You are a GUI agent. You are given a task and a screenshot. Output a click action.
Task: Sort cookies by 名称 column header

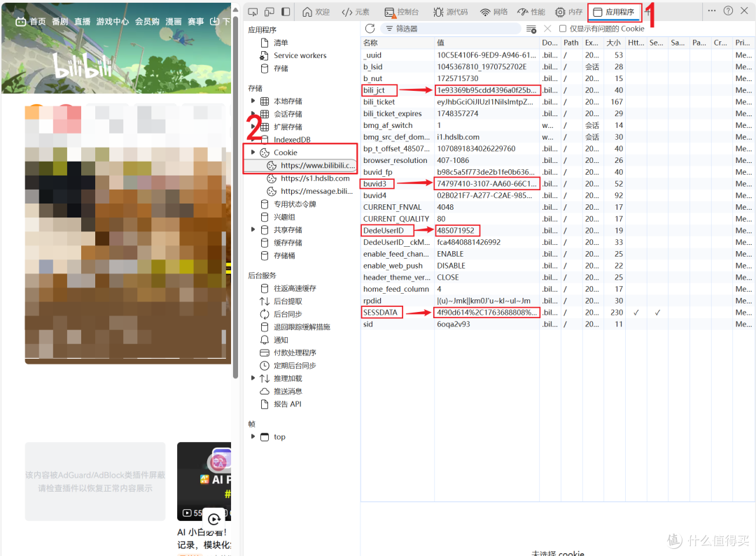click(x=398, y=43)
